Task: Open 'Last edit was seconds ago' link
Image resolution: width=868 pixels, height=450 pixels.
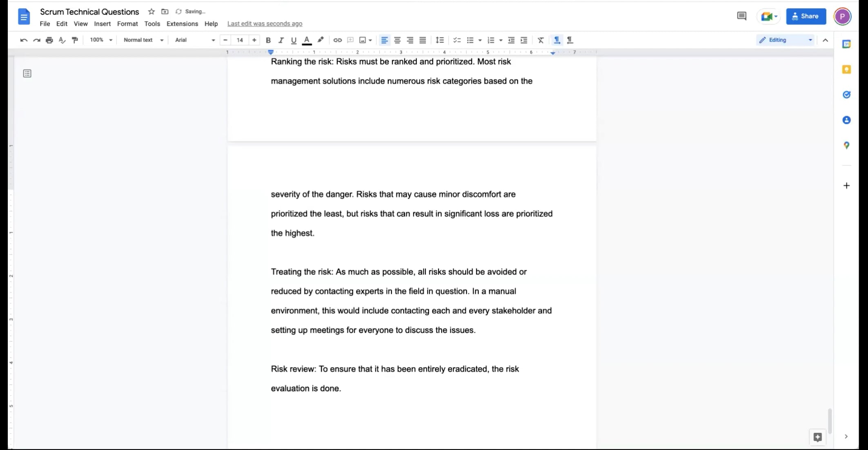Action: 265,24
